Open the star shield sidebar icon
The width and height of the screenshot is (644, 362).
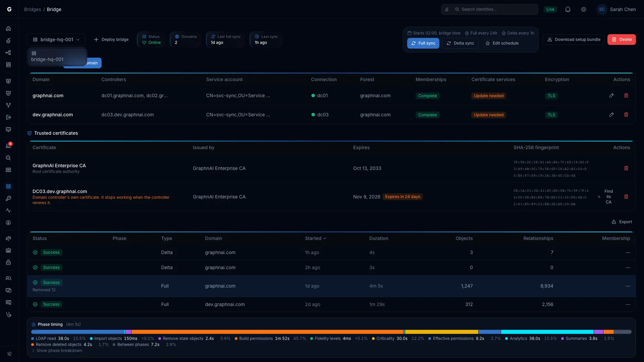coord(9,81)
